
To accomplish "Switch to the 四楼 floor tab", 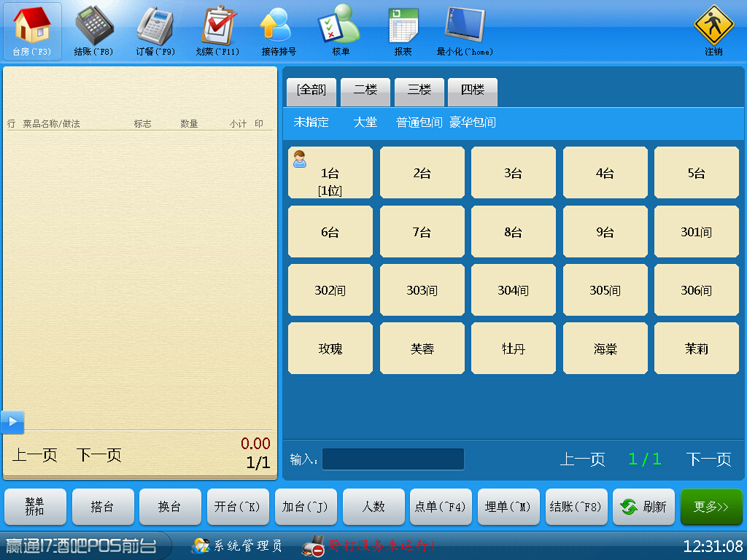I will point(473,90).
